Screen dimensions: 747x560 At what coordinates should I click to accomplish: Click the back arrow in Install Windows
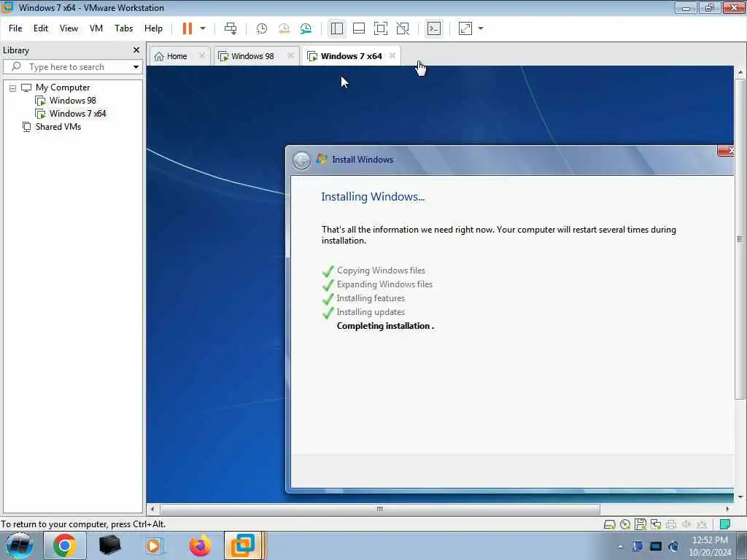(x=301, y=160)
